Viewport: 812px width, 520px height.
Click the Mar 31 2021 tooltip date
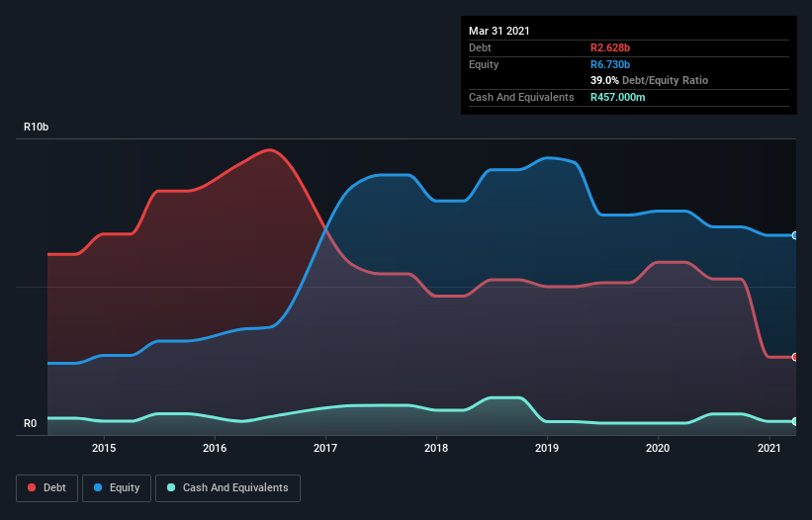pos(499,31)
